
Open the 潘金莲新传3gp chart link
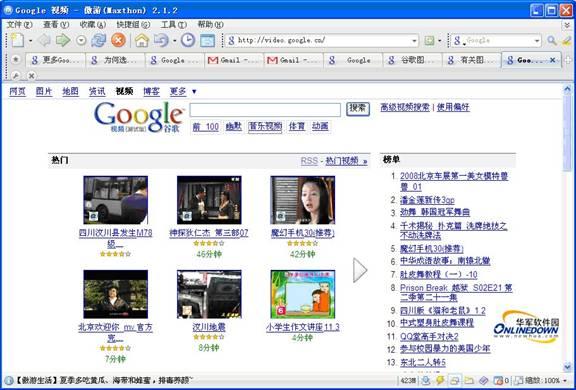coord(427,200)
